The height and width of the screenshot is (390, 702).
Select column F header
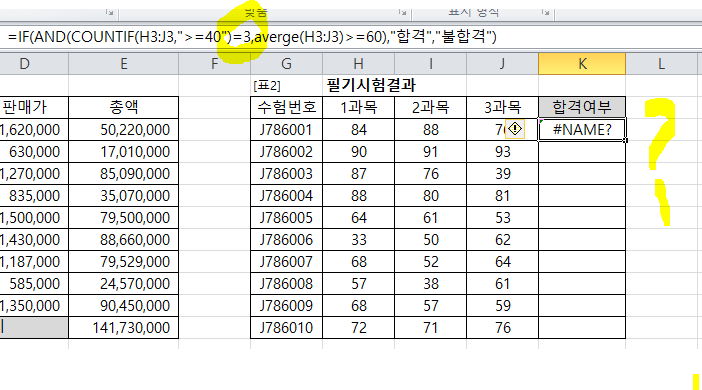[x=214, y=64]
